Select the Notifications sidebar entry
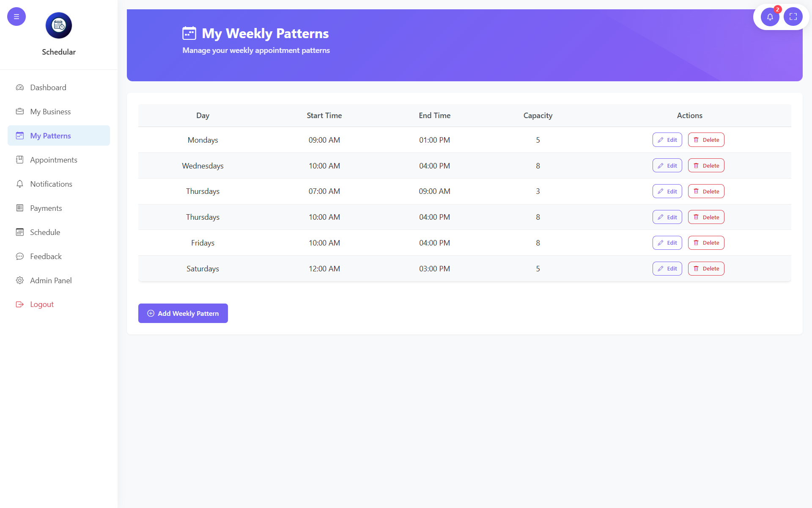The width and height of the screenshot is (812, 508). (x=51, y=184)
